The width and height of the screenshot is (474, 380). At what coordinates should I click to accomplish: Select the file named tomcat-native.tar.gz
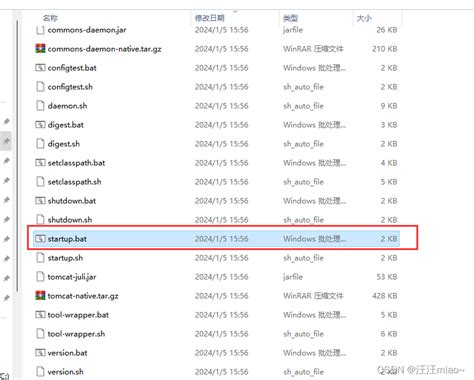coord(83,296)
